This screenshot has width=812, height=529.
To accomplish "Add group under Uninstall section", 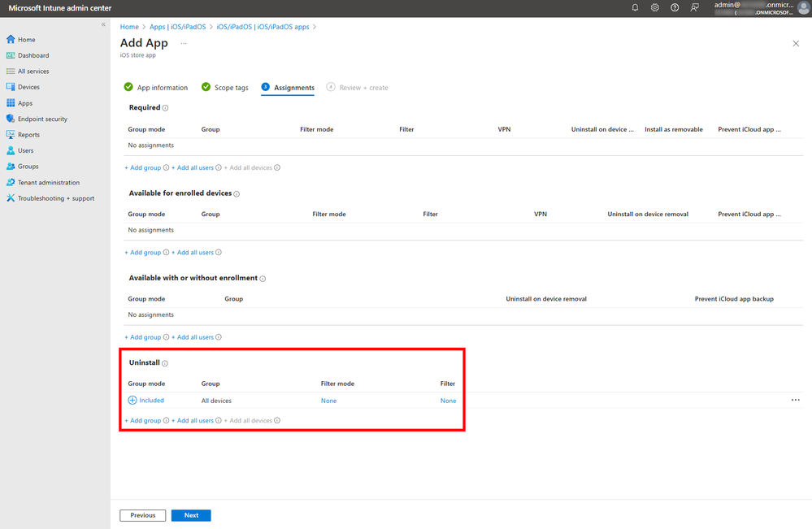I will click(x=143, y=421).
